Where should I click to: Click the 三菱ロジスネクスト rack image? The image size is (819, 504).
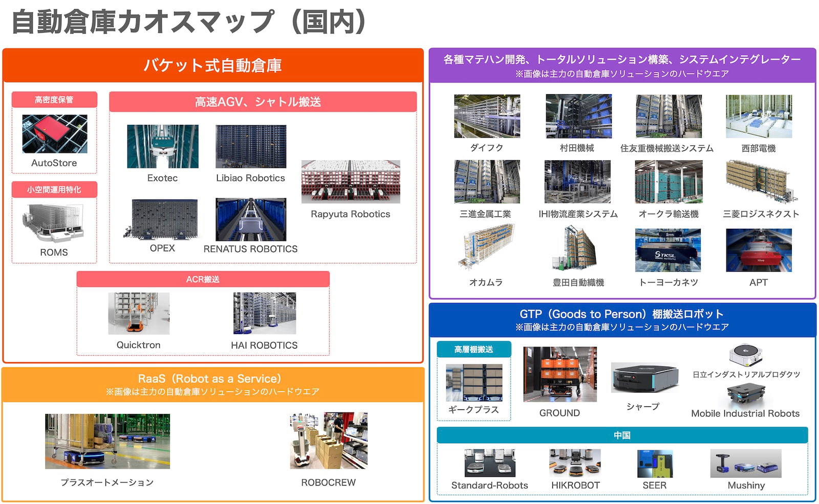tap(761, 182)
